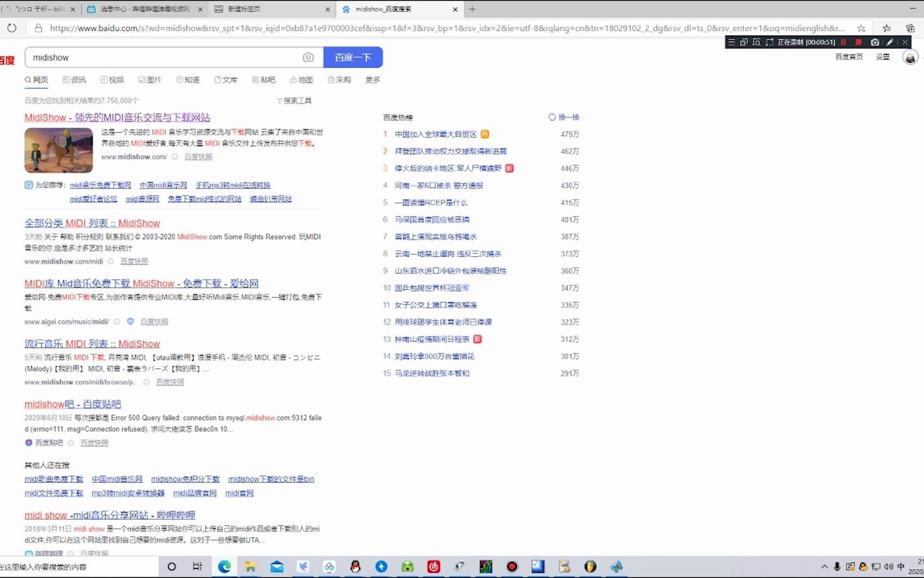Image resolution: width=924 pixels, height=578 pixels.
Task: Open 百度快照 for www.midishow.com/ result
Action: [198, 157]
